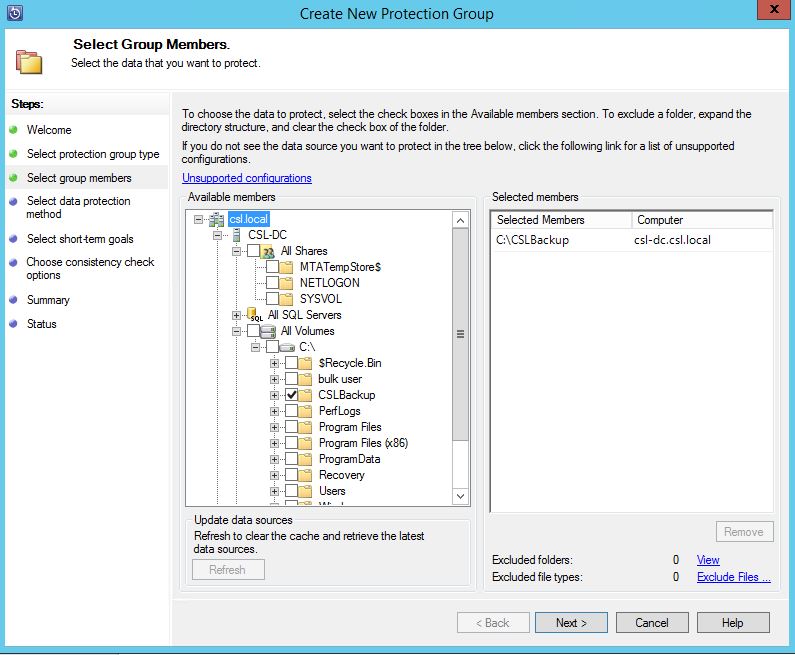Check the Program Files checkbox

[x=292, y=427]
